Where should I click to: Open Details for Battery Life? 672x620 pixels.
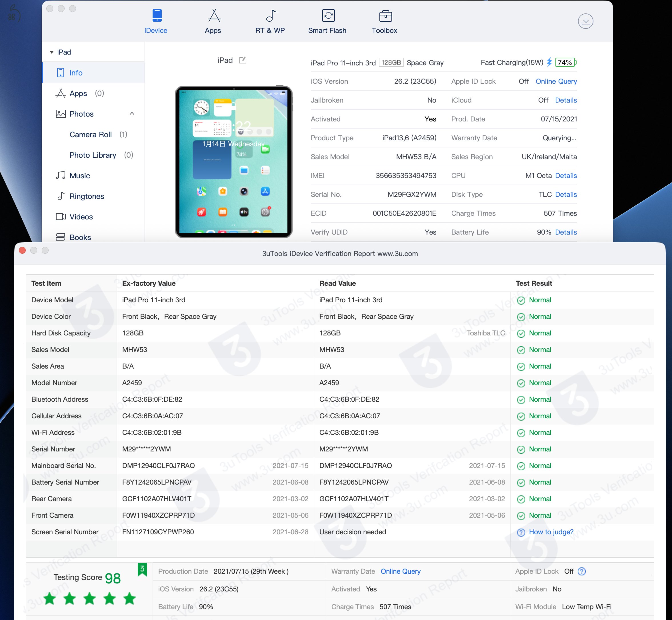click(x=566, y=232)
